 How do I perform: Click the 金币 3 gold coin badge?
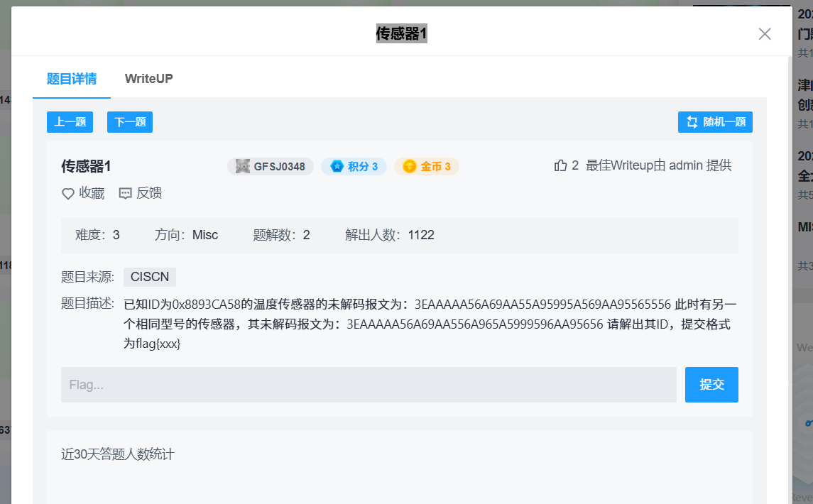coord(426,165)
